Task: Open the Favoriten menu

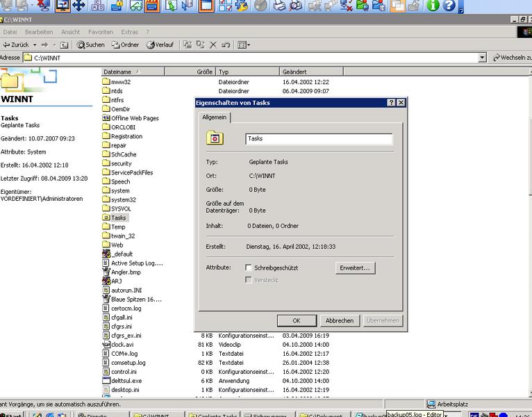Action: [101, 32]
